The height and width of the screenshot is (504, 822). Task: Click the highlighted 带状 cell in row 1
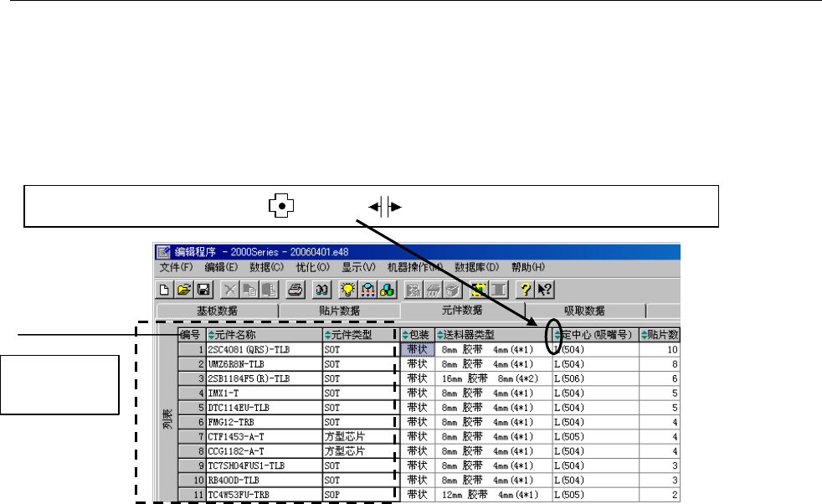click(418, 349)
